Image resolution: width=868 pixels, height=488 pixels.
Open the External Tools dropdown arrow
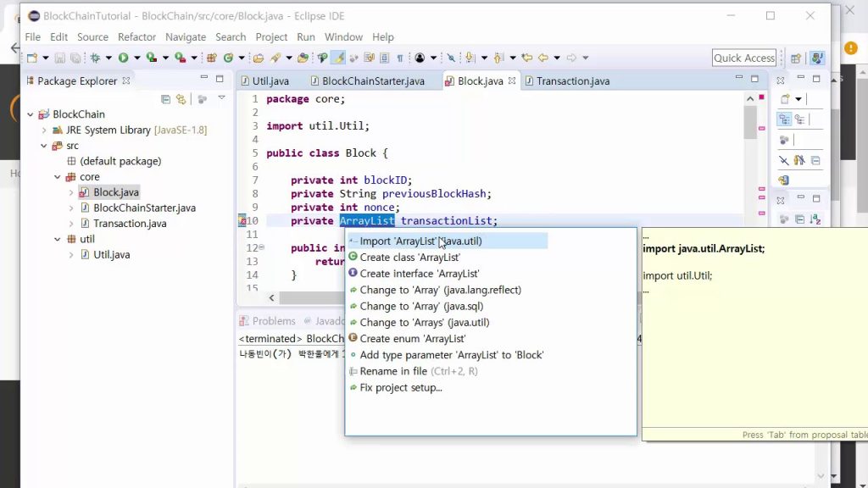pos(194,58)
